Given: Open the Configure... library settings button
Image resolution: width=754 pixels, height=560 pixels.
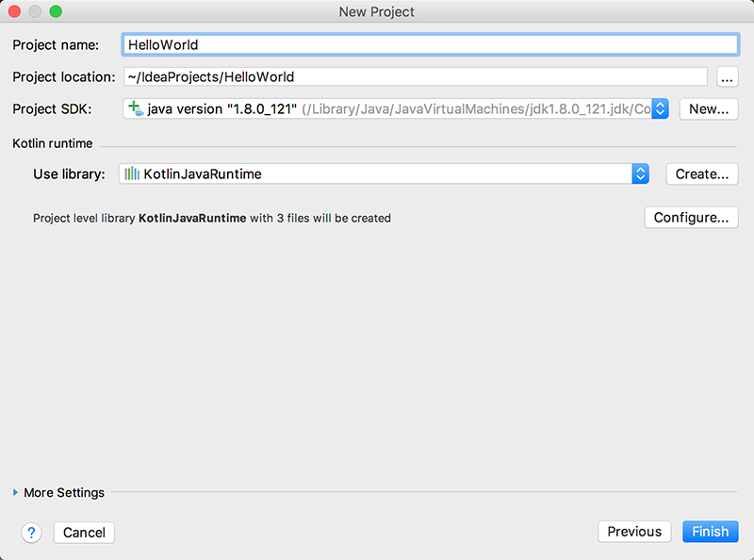Looking at the screenshot, I should (x=691, y=218).
